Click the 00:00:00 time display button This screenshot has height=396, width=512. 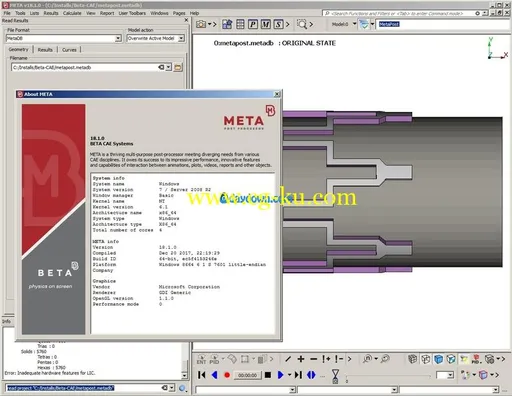247,375
